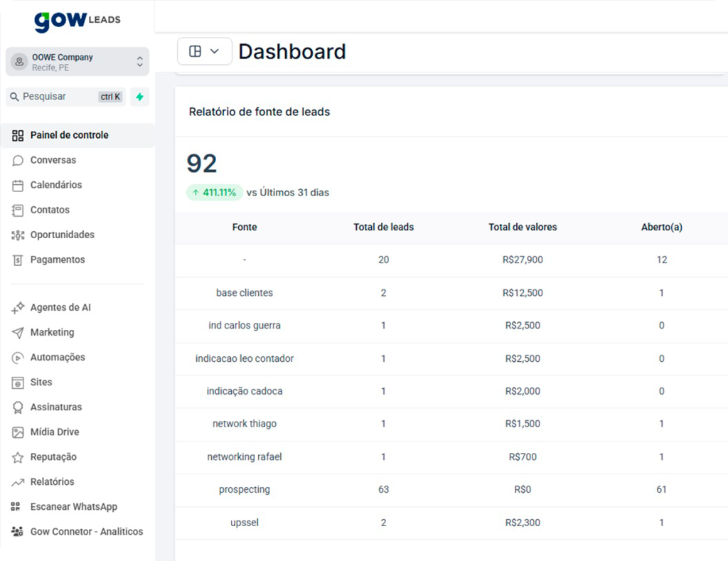Click the Oportunidades sidebar icon
Image resolution: width=728 pixels, height=561 pixels.
tap(18, 235)
